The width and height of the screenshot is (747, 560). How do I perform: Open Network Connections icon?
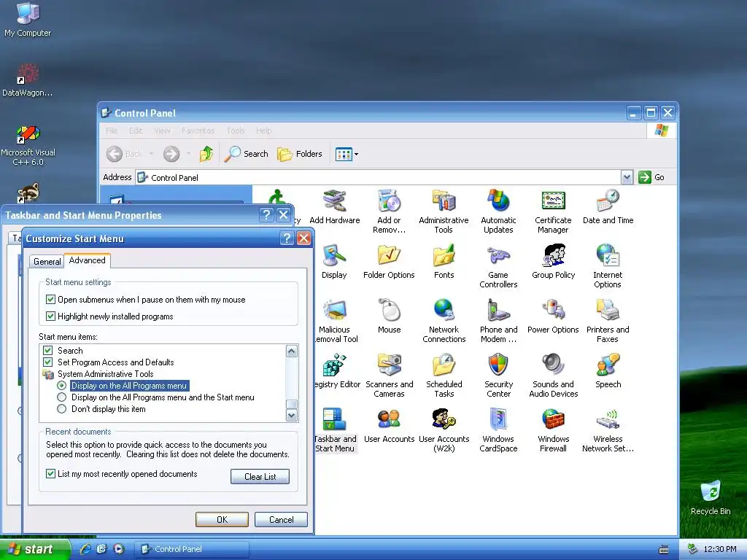444,321
